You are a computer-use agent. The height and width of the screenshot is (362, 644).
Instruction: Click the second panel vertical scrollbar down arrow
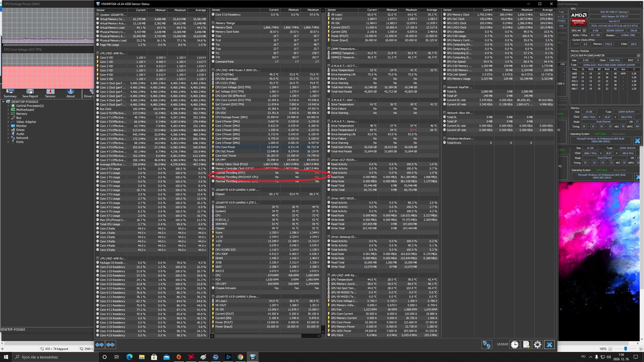[323, 332]
